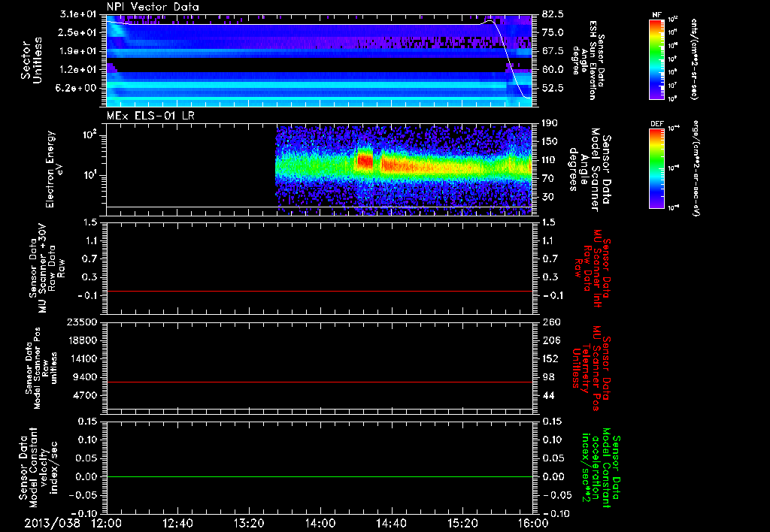Select the "NF" color bar title
Viewport: 770px width, 532px height.
(x=657, y=15)
